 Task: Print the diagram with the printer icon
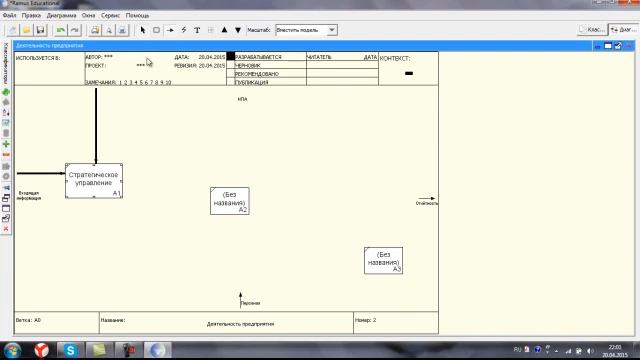tap(122, 30)
